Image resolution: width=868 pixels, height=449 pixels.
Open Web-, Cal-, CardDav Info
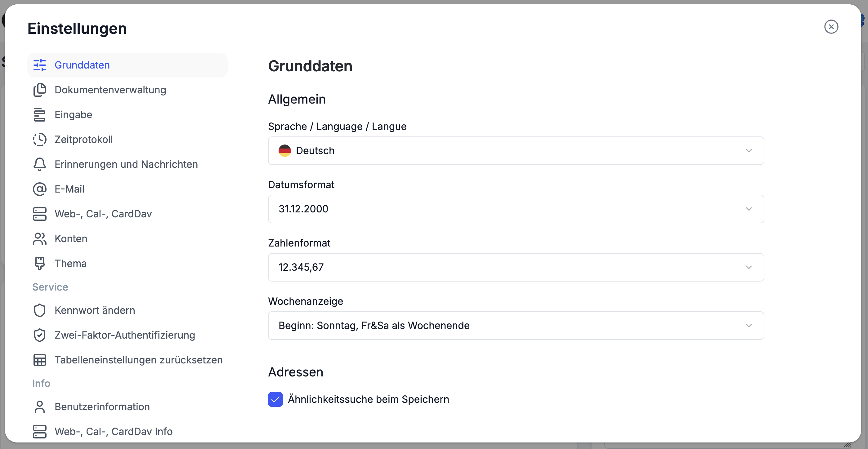pos(113,432)
